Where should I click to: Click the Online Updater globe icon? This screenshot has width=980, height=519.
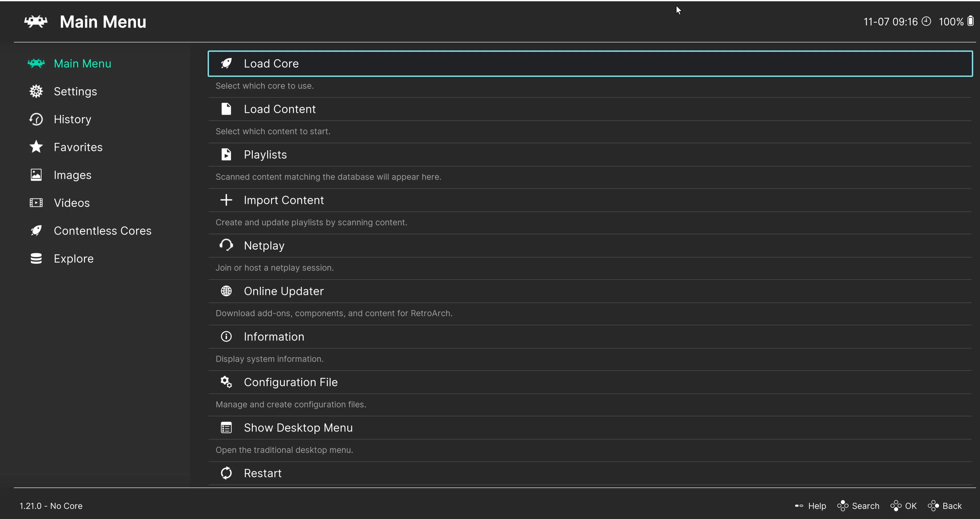(226, 291)
